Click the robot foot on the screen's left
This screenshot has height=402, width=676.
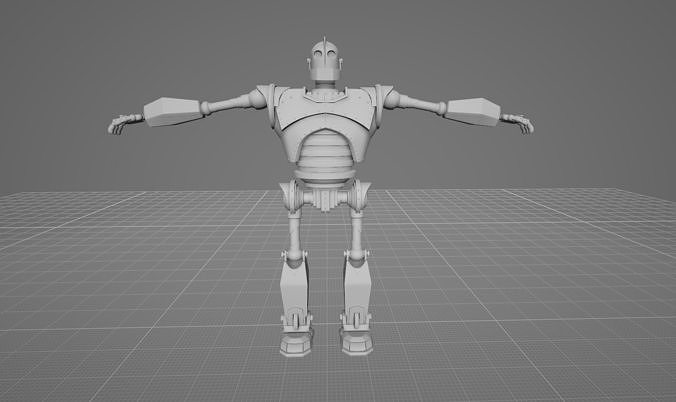[x=296, y=344]
